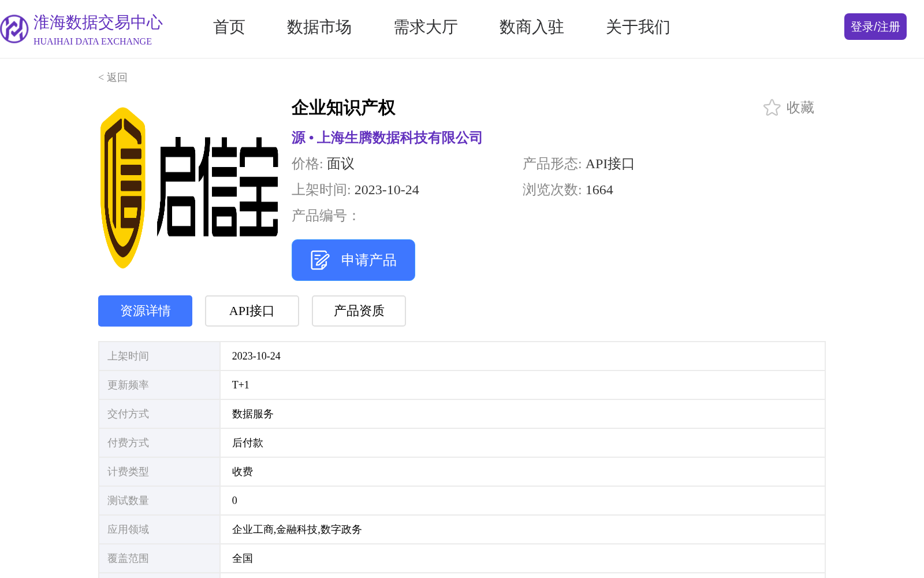Click 覆盖范围 row label
924x578 pixels.
(128, 558)
